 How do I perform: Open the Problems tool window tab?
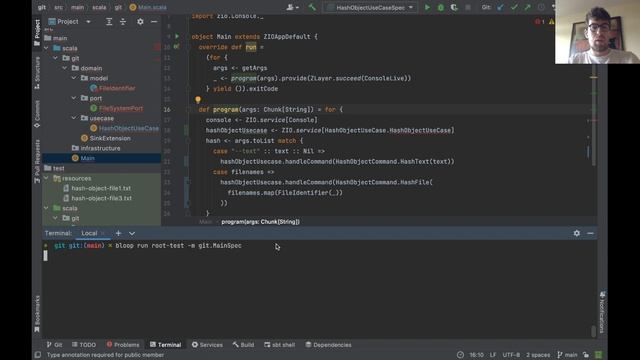(x=123, y=344)
